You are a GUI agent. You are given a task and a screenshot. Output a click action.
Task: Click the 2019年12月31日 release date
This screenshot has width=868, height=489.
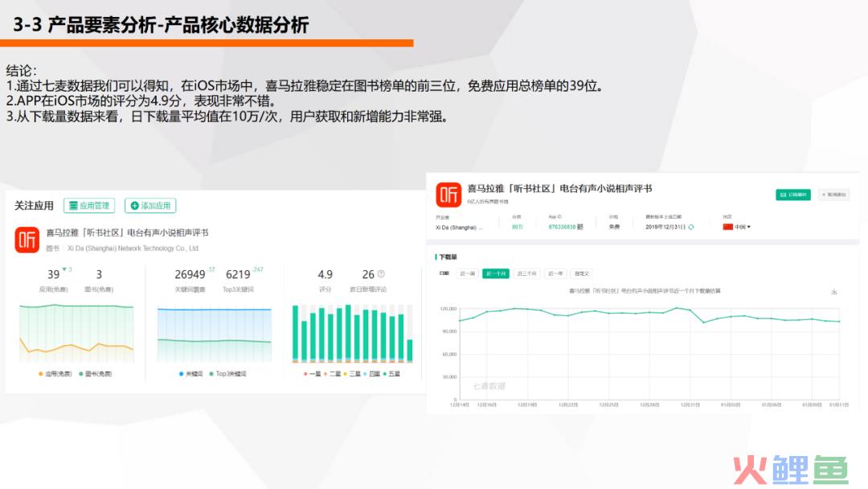pyautogui.click(x=665, y=227)
